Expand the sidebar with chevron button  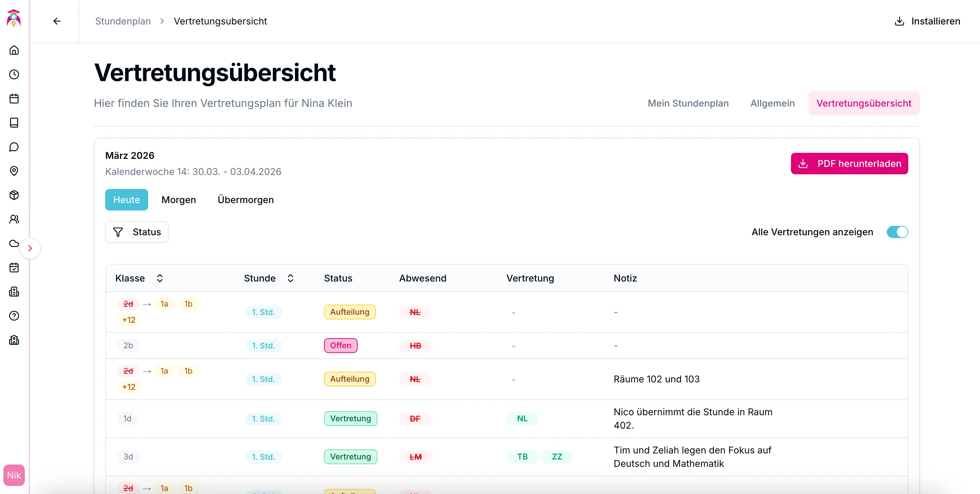[30, 248]
